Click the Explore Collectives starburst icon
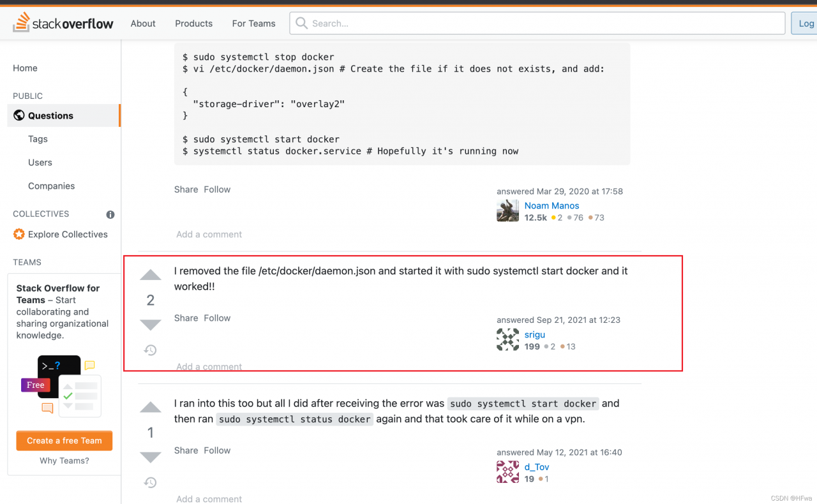This screenshot has width=817, height=504. tap(18, 234)
